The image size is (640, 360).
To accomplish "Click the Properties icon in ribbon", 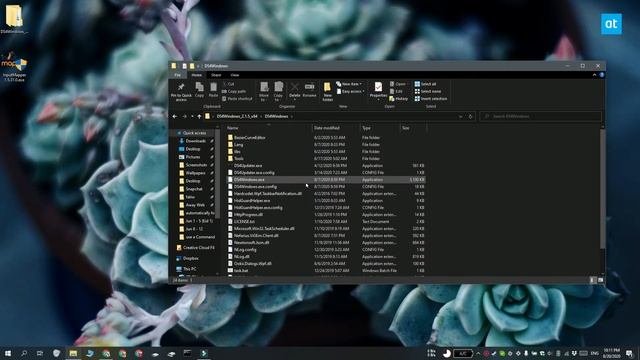I will [378, 87].
